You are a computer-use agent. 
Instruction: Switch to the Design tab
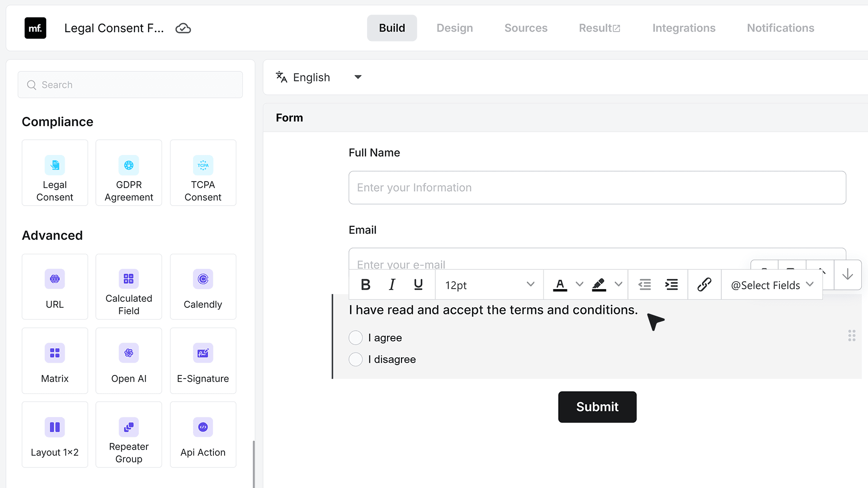[454, 28]
